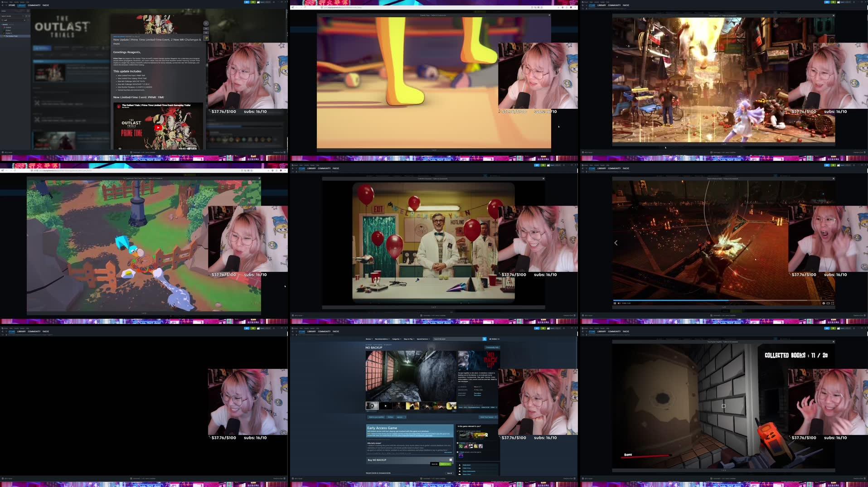Go to previous news item arrow in Outlast popup
868x487 pixels.
click(206, 29)
